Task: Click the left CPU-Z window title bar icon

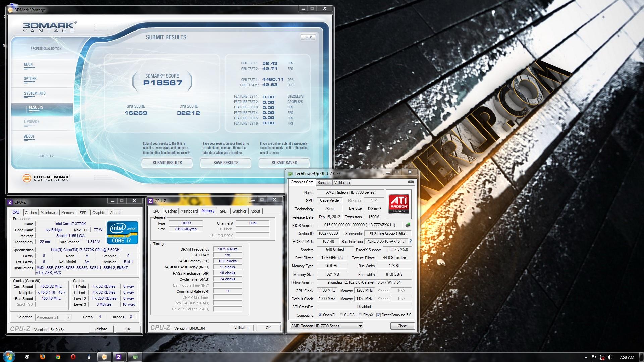Action: point(10,202)
